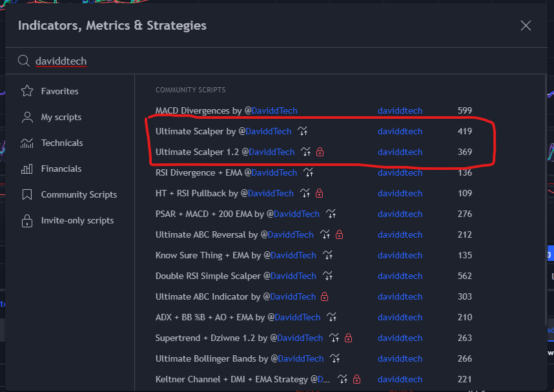The image size is (554, 392).
Task: Click red lock icon on HT + RSI Pullback row
Action: [x=319, y=193]
